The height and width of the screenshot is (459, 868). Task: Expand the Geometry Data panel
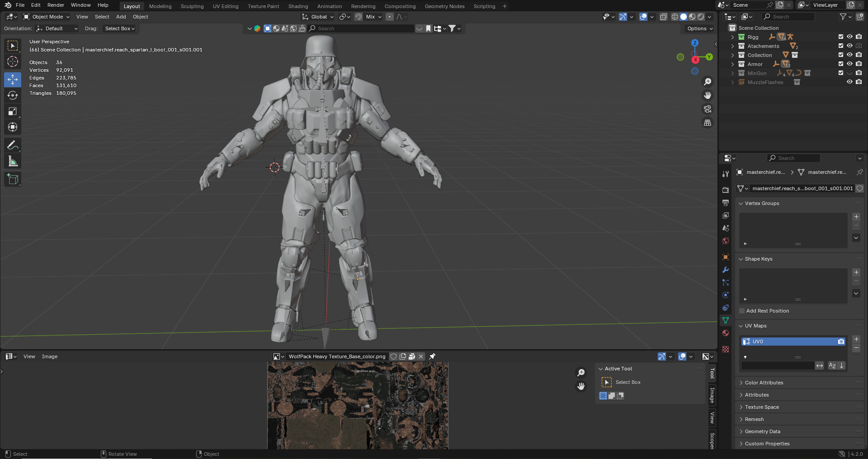741,431
